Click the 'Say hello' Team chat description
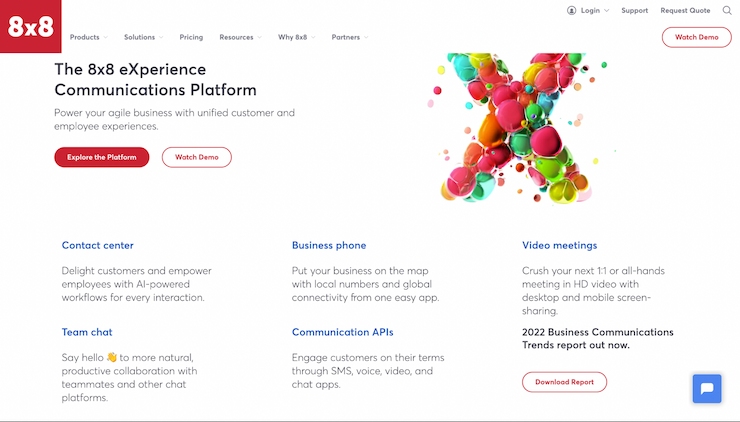 click(129, 378)
